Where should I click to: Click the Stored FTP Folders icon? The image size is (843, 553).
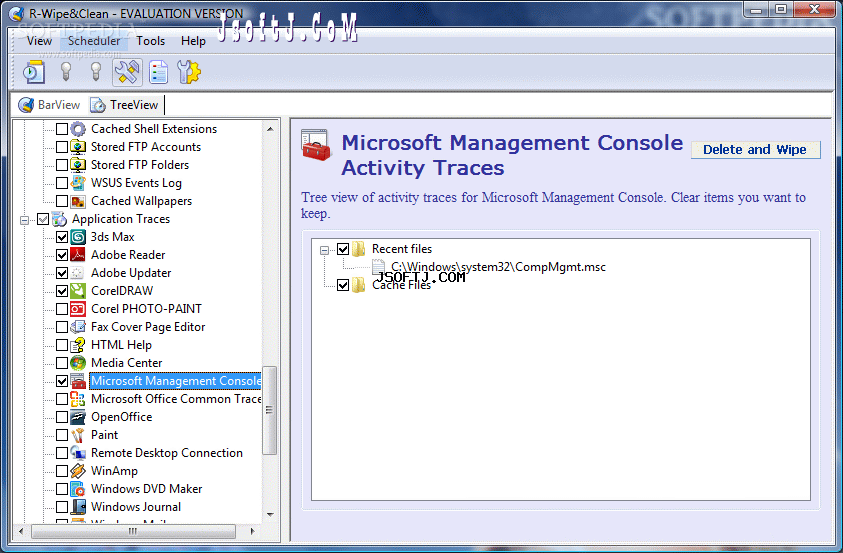point(78,165)
